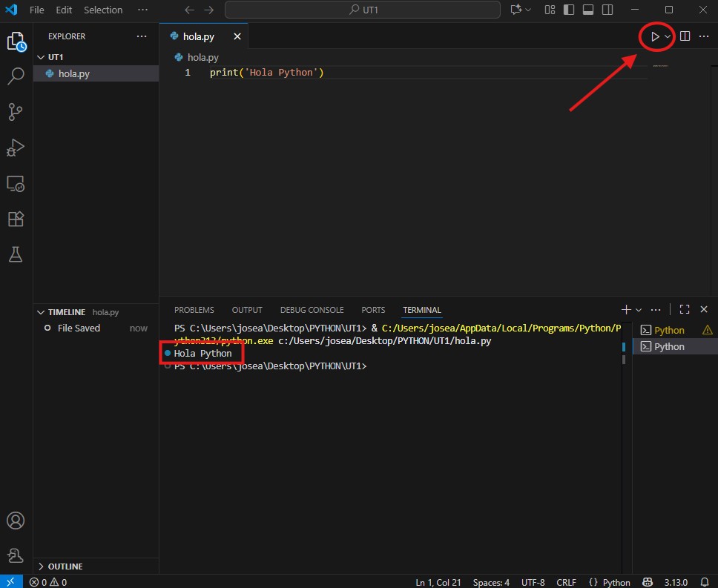This screenshot has height=588, width=718.
Task: Go back in navigation history
Action: click(190, 10)
